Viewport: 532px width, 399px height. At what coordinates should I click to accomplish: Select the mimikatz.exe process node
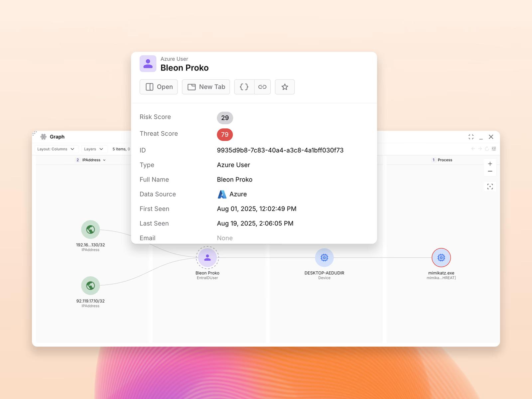tap(441, 257)
